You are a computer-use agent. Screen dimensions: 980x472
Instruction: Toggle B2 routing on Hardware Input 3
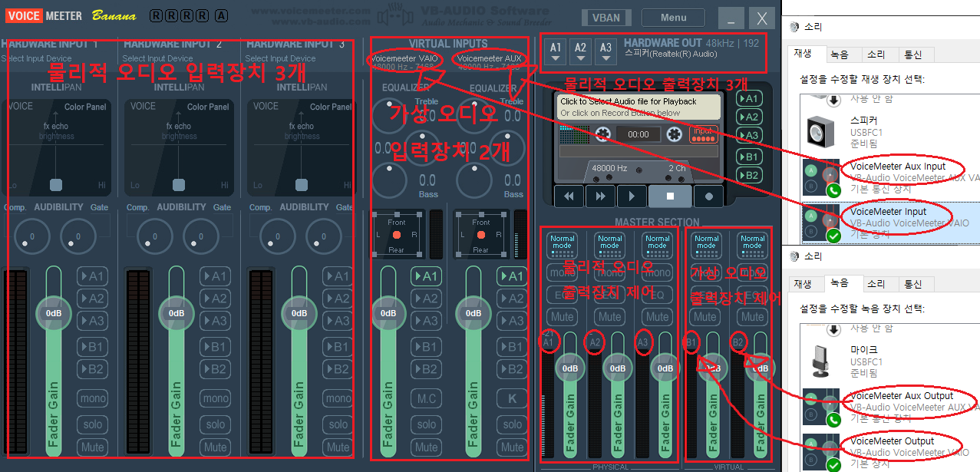click(x=338, y=369)
